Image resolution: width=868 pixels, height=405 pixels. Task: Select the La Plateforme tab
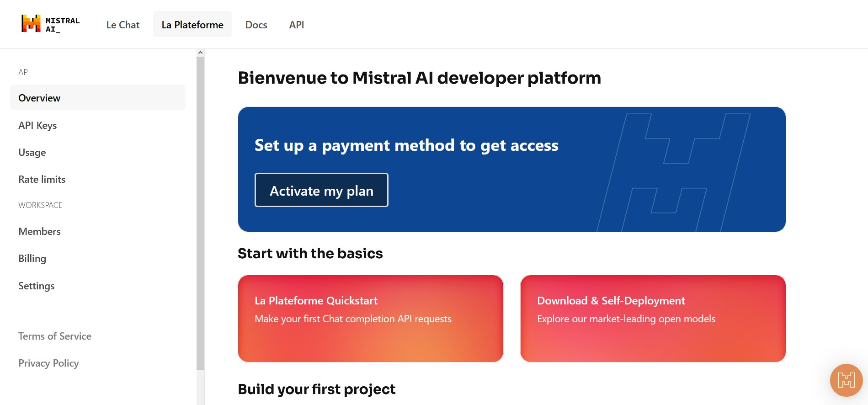(192, 25)
